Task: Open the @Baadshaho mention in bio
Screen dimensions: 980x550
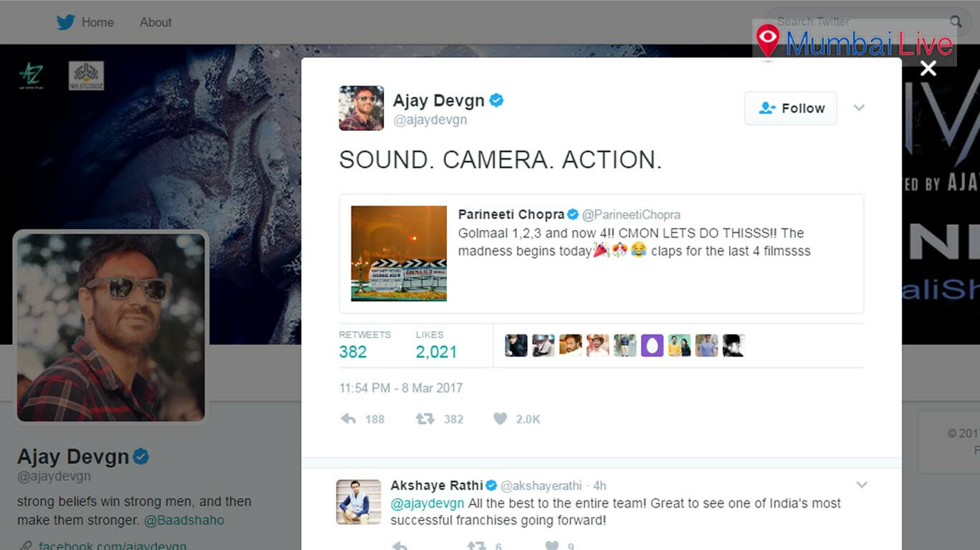Action: point(184,520)
